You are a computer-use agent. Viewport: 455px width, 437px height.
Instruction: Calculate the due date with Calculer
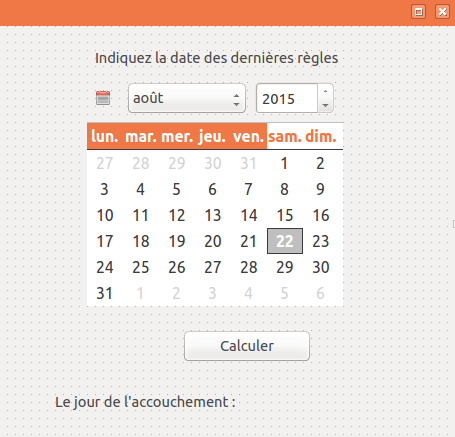[x=247, y=346]
